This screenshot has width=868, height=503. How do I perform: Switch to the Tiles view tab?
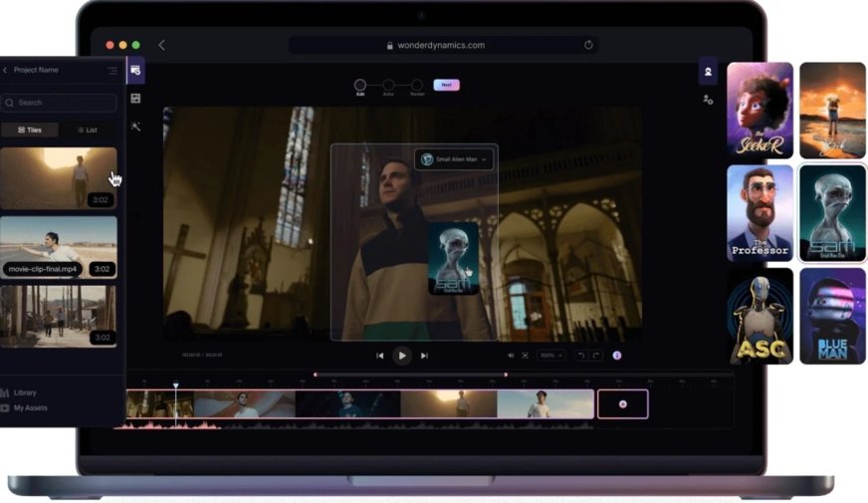[x=29, y=129]
